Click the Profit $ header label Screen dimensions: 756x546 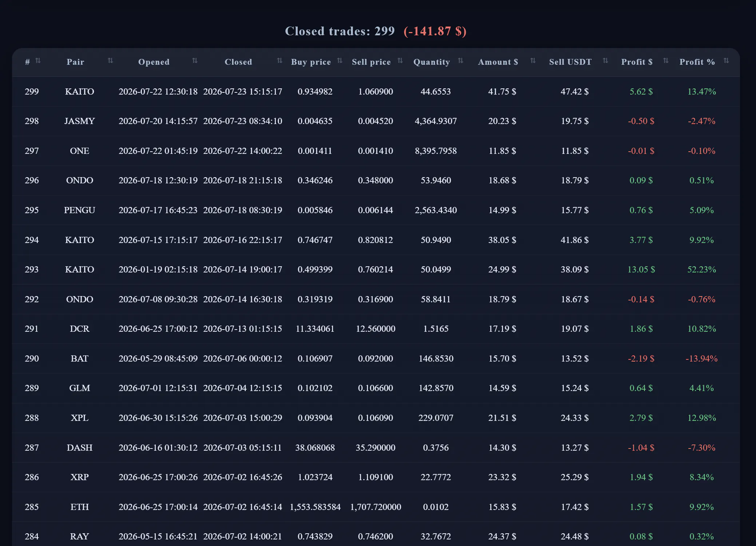[x=637, y=62]
